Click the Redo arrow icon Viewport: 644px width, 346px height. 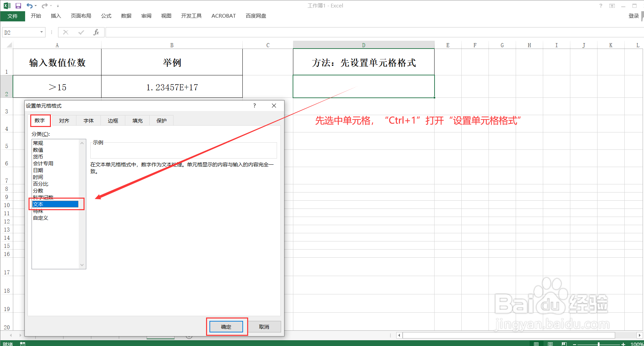44,6
